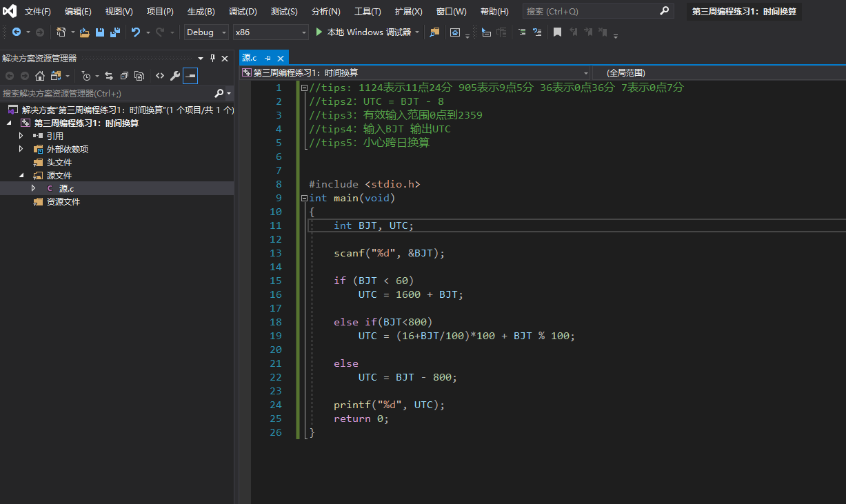Open the 调试(D) menu
This screenshot has height=504, width=846.
(243, 12)
